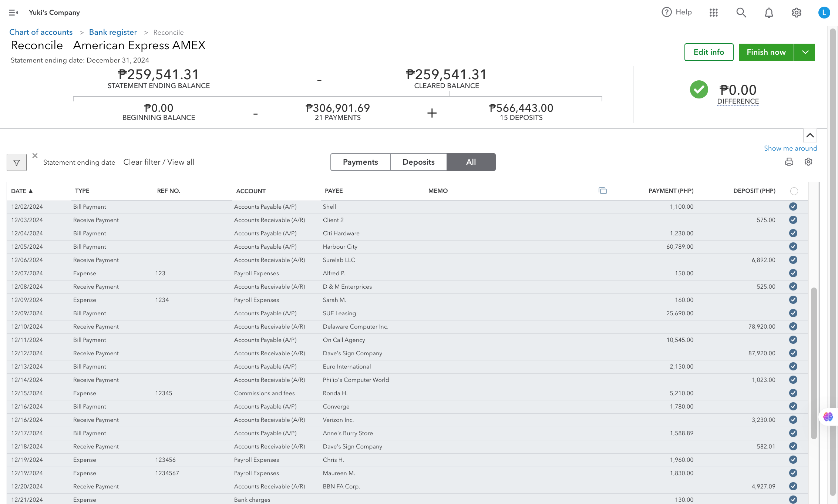Open the filter funnel button
The width and height of the screenshot is (838, 504).
[17, 162]
